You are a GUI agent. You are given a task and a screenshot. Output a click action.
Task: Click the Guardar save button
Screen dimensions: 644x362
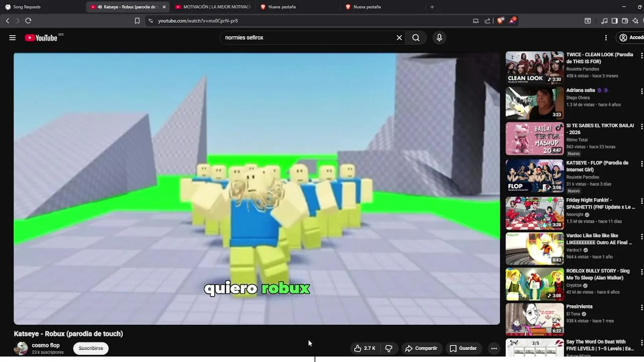point(463,348)
